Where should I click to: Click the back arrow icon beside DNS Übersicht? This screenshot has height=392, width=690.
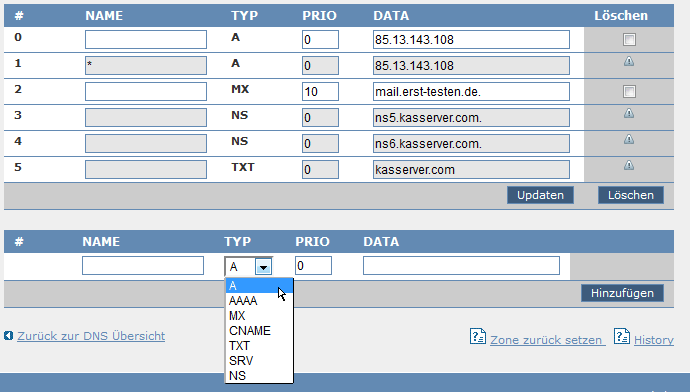tap(8, 336)
